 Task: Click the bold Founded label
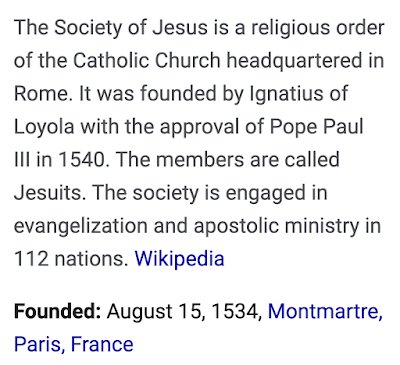coord(57,311)
